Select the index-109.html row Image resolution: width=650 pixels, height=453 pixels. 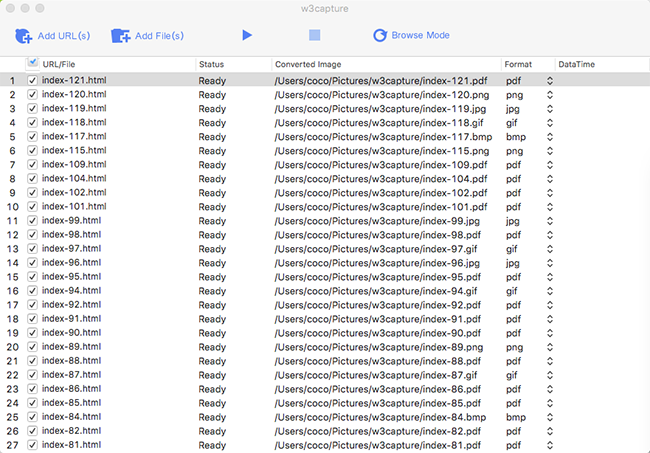coord(325,165)
